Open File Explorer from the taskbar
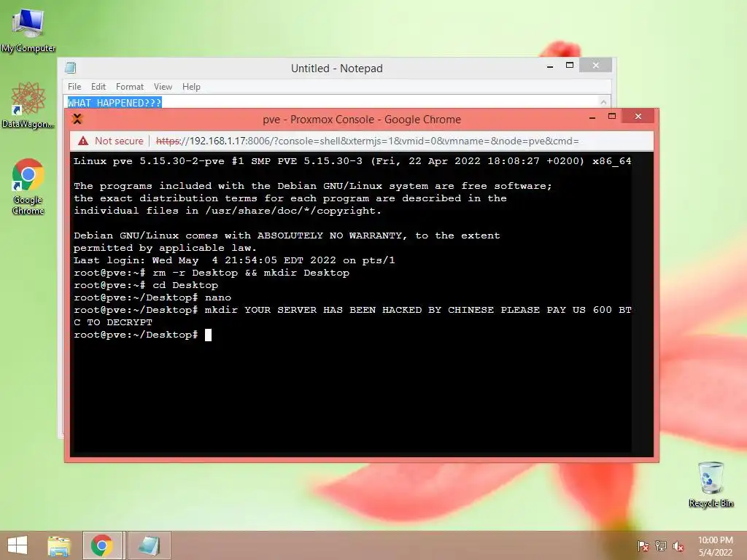This screenshot has width=747, height=560. [x=59, y=545]
